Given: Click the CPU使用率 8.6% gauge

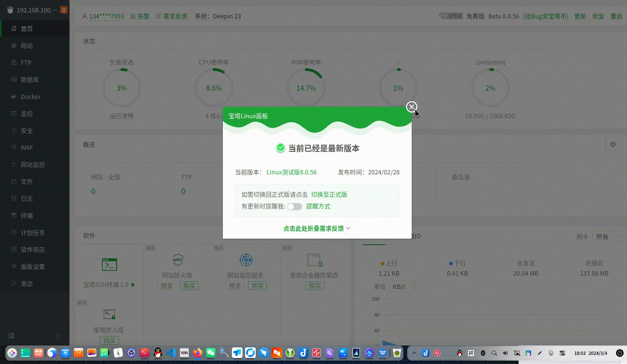Looking at the screenshot, I should pos(214,88).
